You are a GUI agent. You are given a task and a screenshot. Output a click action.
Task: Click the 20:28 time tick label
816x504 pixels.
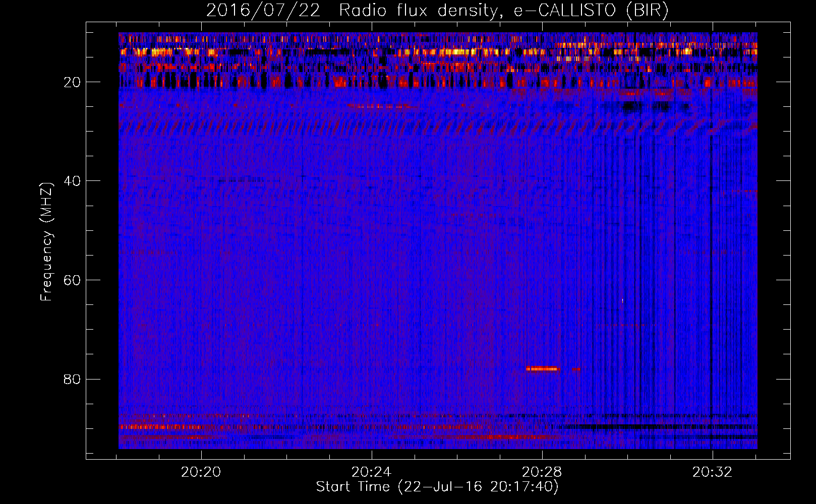pyautogui.click(x=542, y=472)
